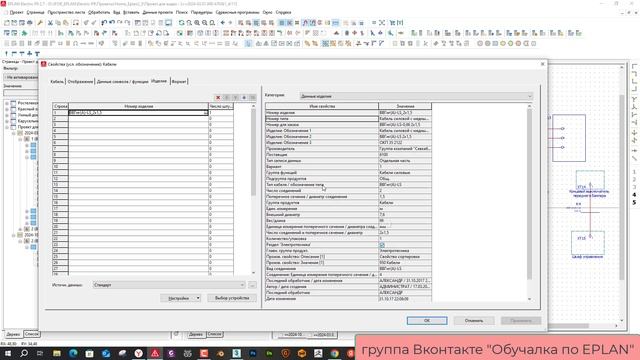Open Yandex browser from the taskbar
Screen dimensions: 640x360
pyautogui.click(x=139, y=353)
